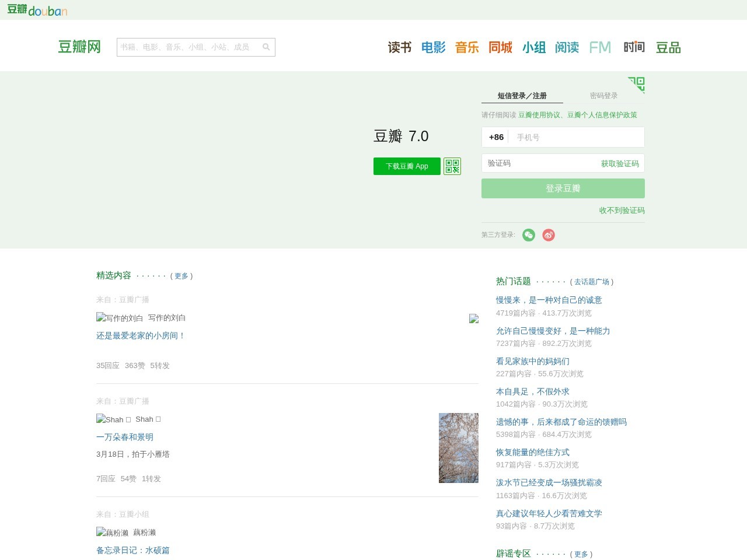The height and width of the screenshot is (560, 747).
Task: Open 收不到验证码 help link
Action: click(x=622, y=211)
